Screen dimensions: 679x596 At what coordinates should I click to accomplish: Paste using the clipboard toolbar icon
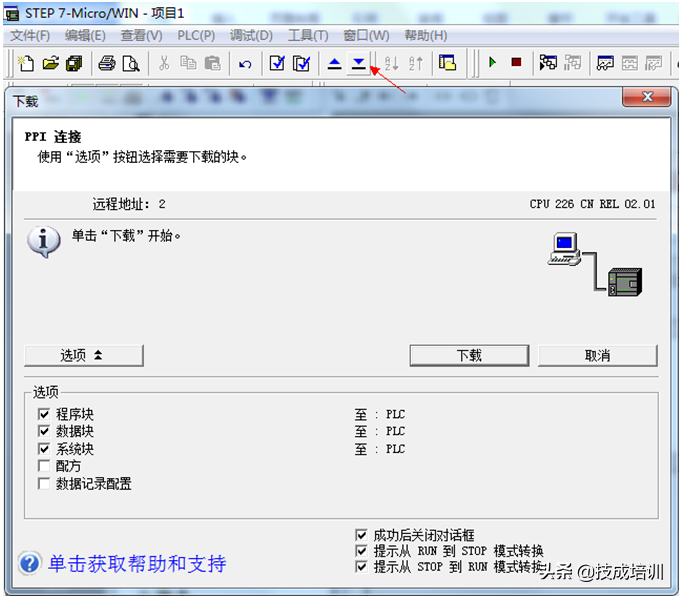(213, 63)
